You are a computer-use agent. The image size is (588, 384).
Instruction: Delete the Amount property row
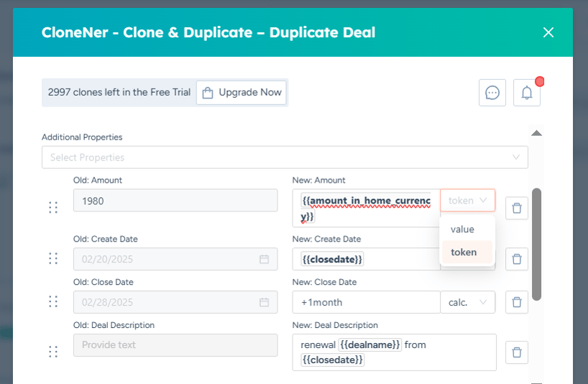[517, 208]
